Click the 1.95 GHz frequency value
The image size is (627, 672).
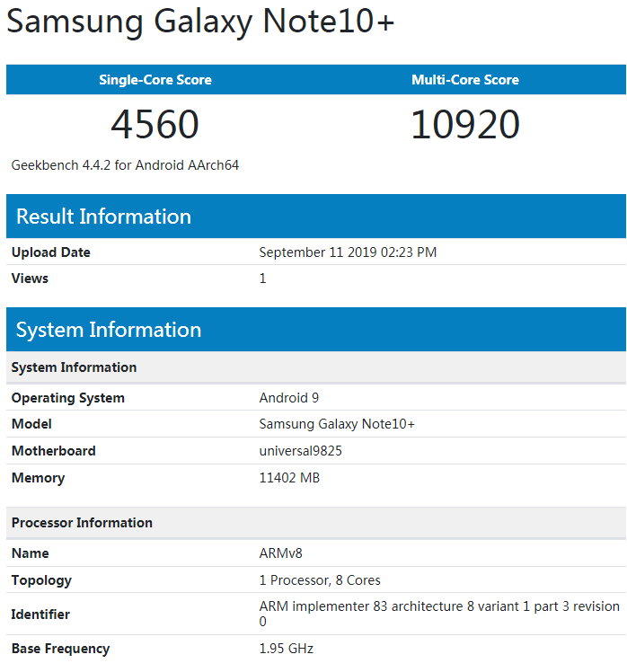286,649
